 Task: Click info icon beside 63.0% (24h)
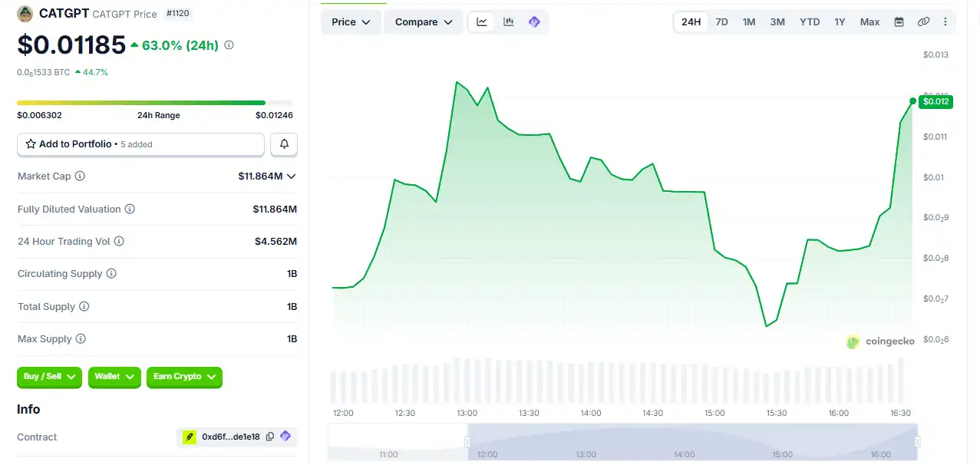pyautogui.click(x=229, y=45)
